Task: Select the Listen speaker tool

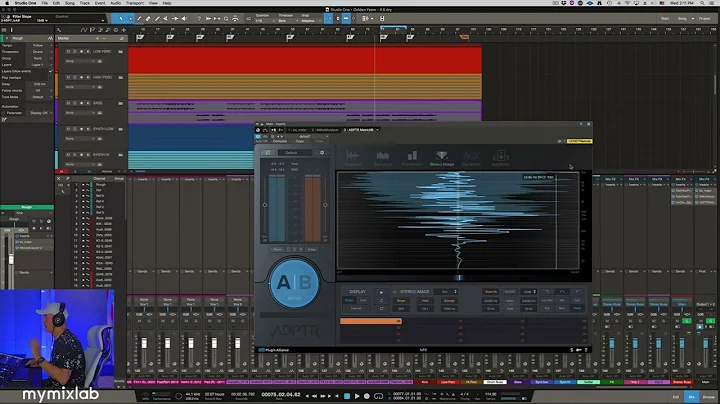Action: [184, 19]
